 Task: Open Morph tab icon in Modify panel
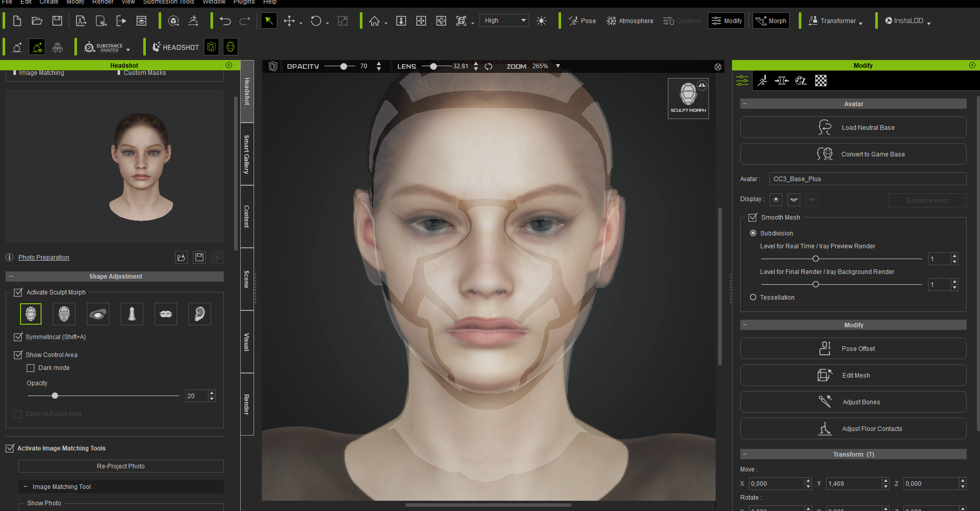(781, 81)
